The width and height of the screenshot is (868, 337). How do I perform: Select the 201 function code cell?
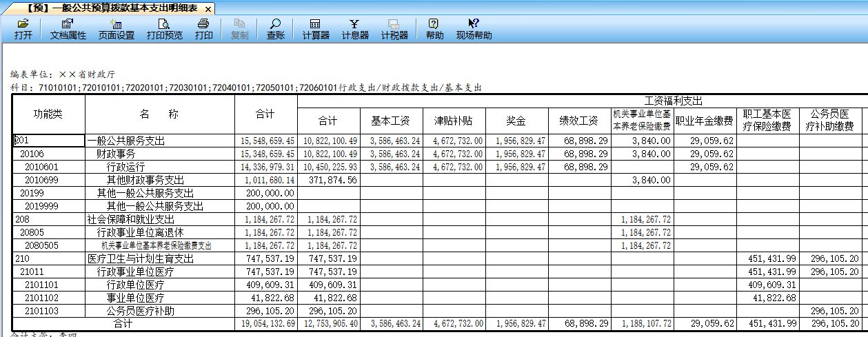(x=48, y=141)
